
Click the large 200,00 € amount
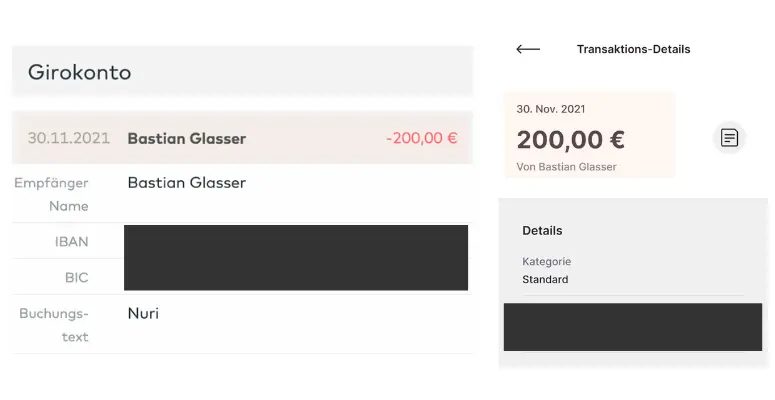click(x=570, y=139)
